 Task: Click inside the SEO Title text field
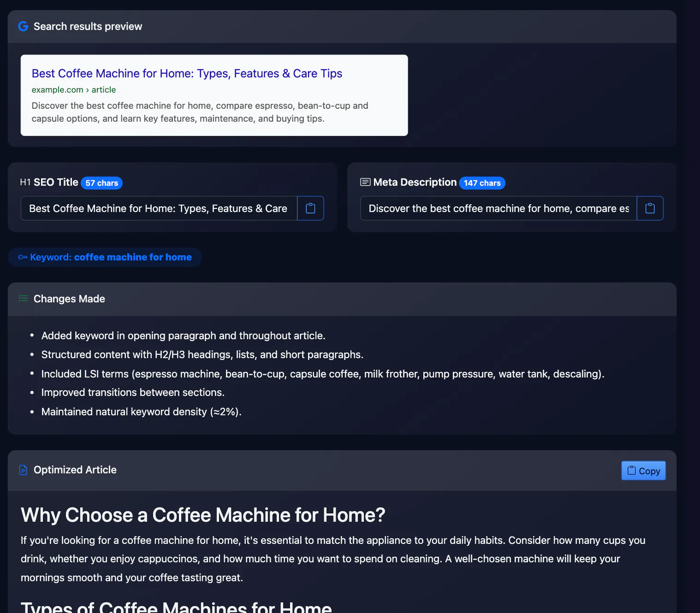click(159, 208)
